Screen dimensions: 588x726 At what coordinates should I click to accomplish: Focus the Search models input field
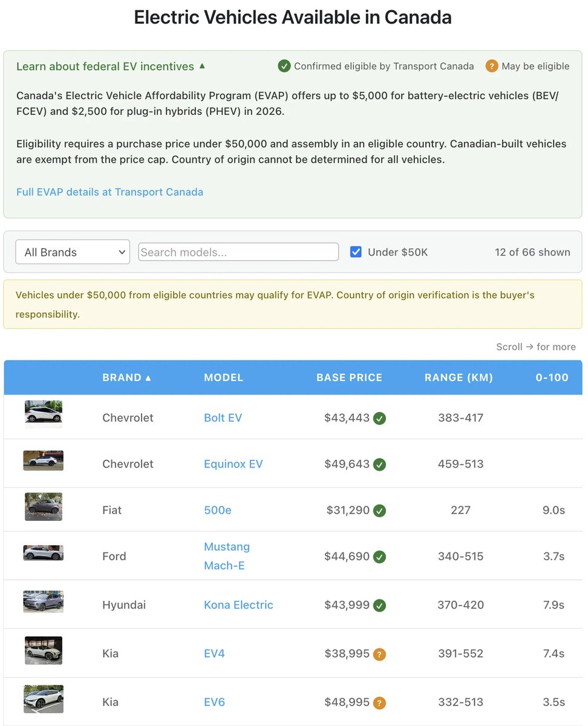click(238, 252)
